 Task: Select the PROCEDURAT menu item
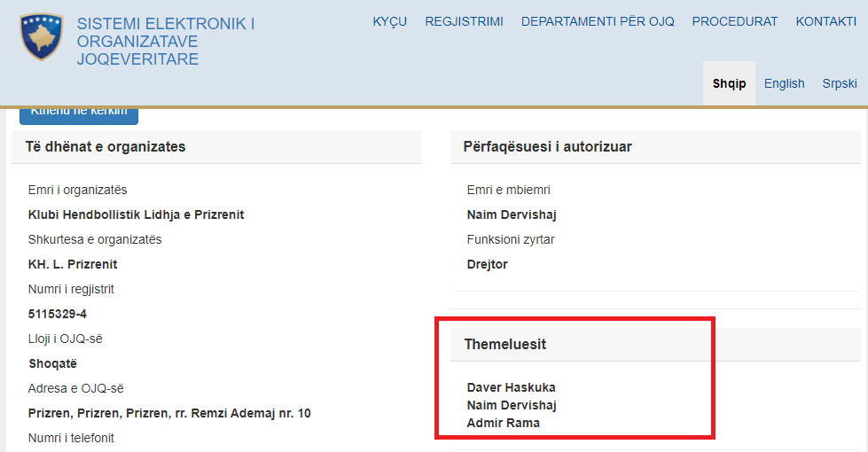click(x=735, y=21)
